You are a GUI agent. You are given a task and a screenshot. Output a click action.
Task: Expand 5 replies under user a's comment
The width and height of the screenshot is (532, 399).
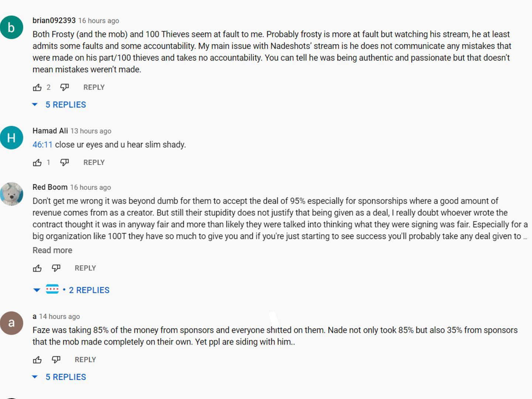pyautogui.click(x=65, y=377)
